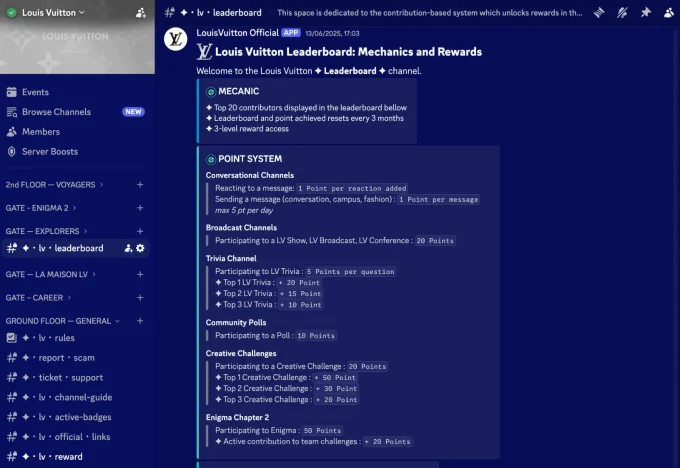Viewport: 680px width, 468px height.
Task: Collapse GROUND FLOOR — GENERAL category
Action: pyautogui.click(x=62, y=321)
